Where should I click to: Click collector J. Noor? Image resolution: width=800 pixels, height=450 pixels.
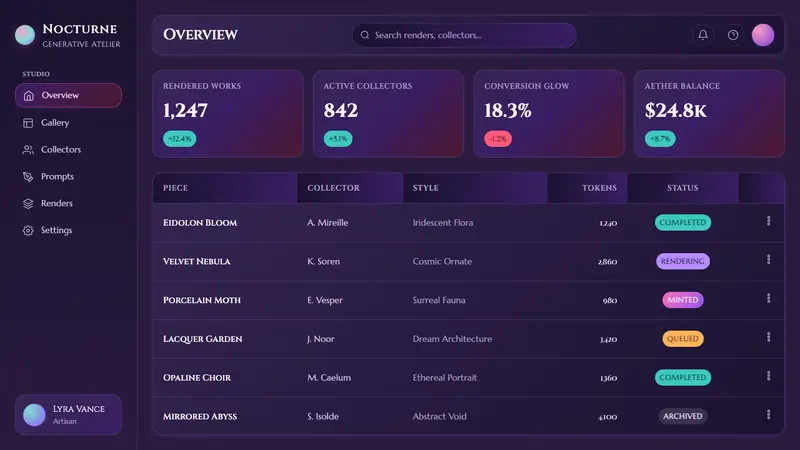321,339
